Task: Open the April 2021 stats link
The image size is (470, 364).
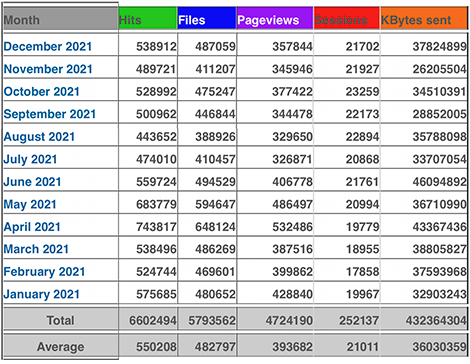Action: pos(32,227)
